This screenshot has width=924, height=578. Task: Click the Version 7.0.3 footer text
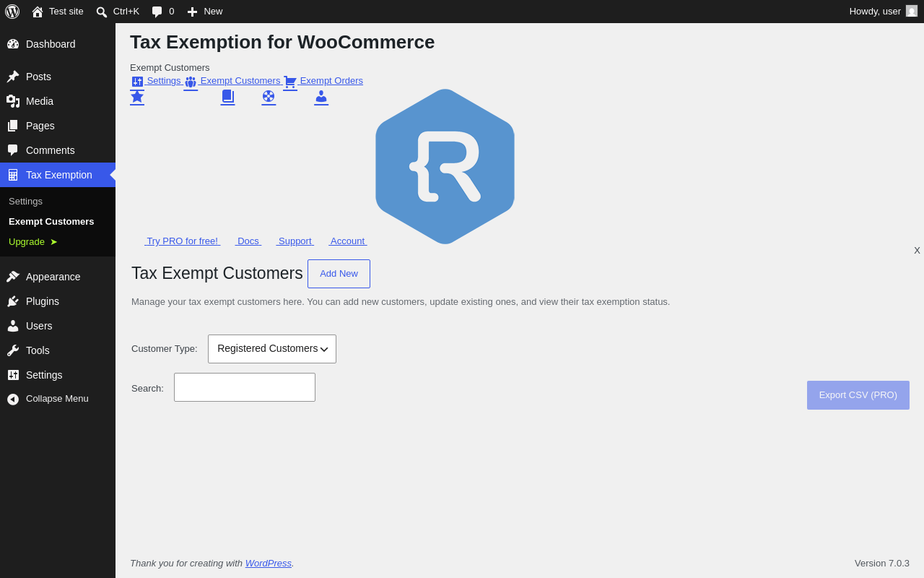tap(882, 564)
